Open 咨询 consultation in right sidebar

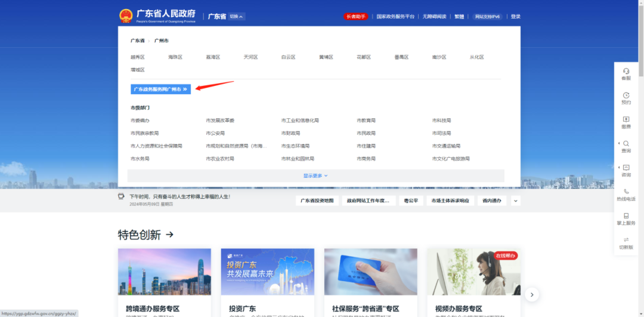pyautogui.click(x=626, y=171)
